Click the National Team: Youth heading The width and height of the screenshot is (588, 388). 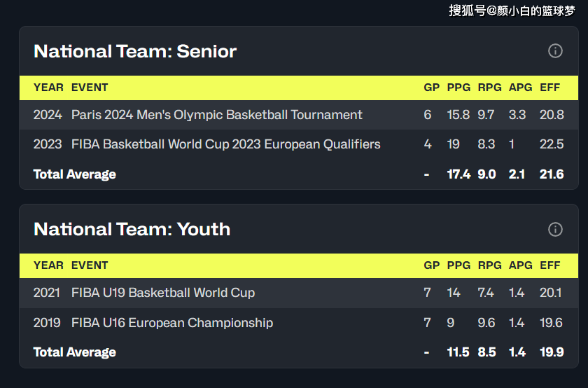click(x=132, y=229)
